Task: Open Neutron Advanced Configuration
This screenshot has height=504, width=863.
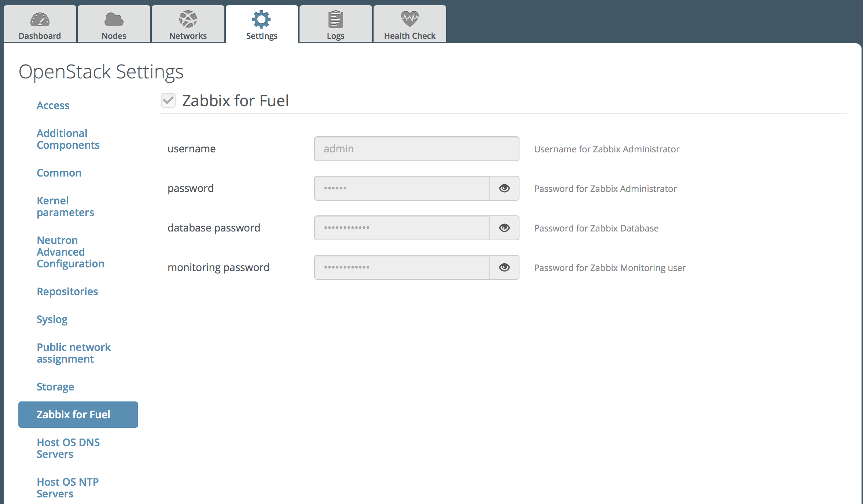Action: pos(71,252)
